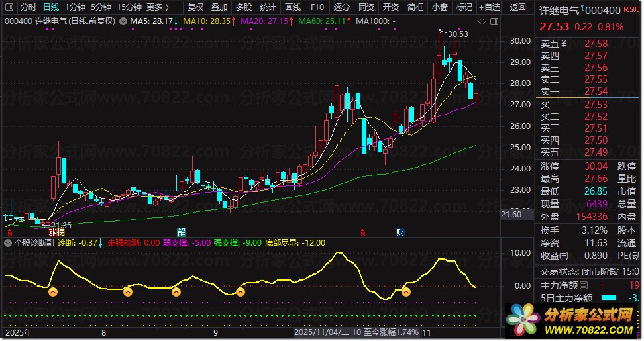
Task: Click the 财 financial marker on chart
Action: [x=400, y=232]
